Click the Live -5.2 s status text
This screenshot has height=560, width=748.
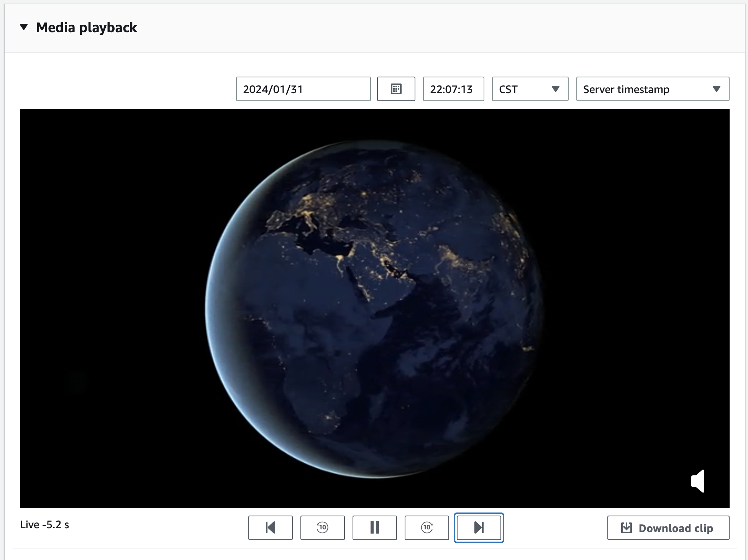click(x=44, y=525)
